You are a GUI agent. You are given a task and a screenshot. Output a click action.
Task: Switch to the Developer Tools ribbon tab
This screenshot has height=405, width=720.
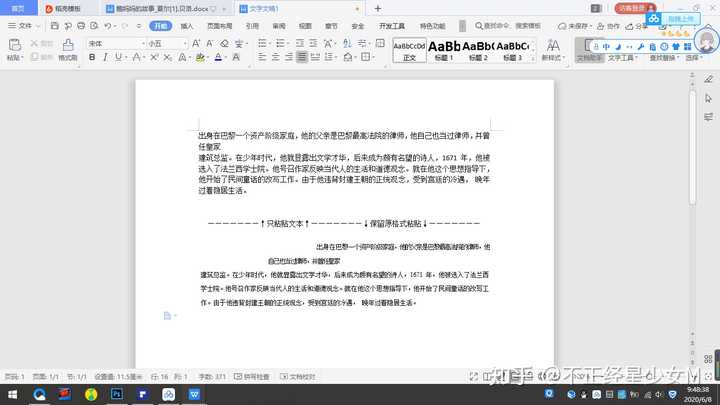tap(392, 26)
